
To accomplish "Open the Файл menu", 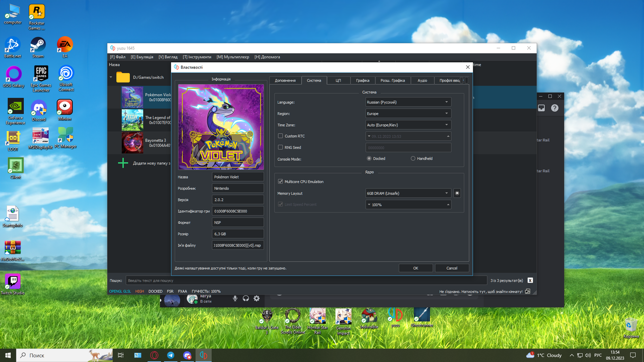I will point(118,57).
